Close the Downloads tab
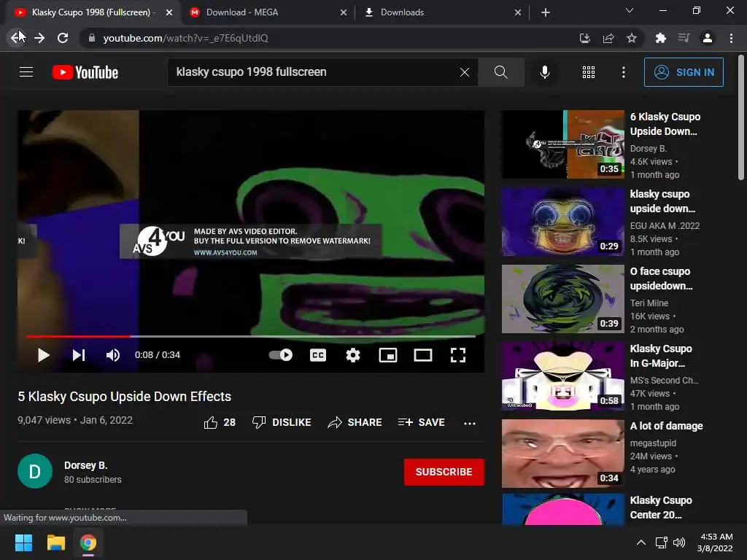Image resolution: width=747 pixels, height=560 pixels. tap(518, 12)
